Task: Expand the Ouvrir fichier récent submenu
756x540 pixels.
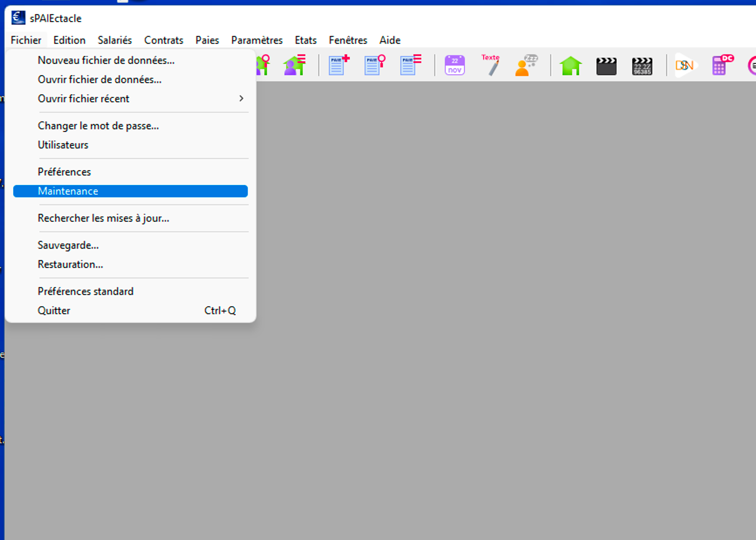Action: tap(130, 99)
